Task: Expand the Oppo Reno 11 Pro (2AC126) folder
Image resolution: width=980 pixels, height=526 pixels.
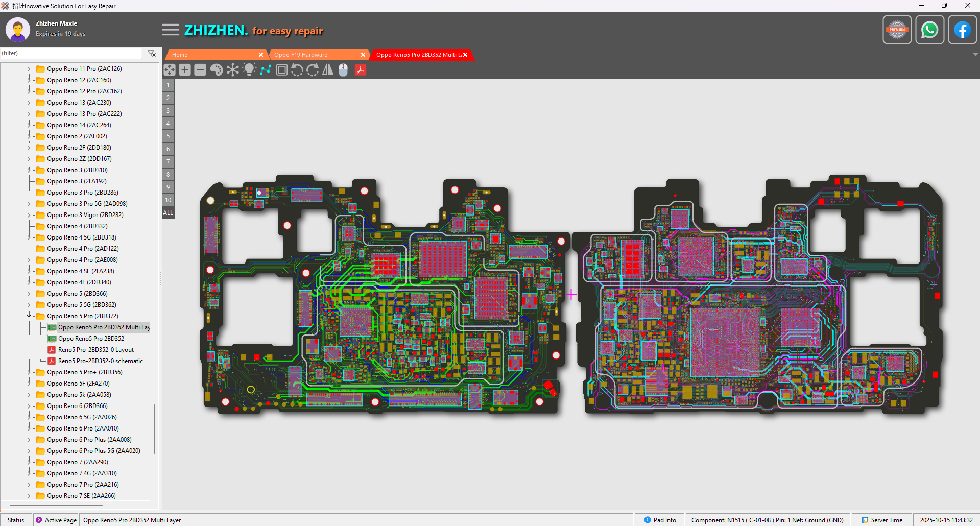Action: 29,69
